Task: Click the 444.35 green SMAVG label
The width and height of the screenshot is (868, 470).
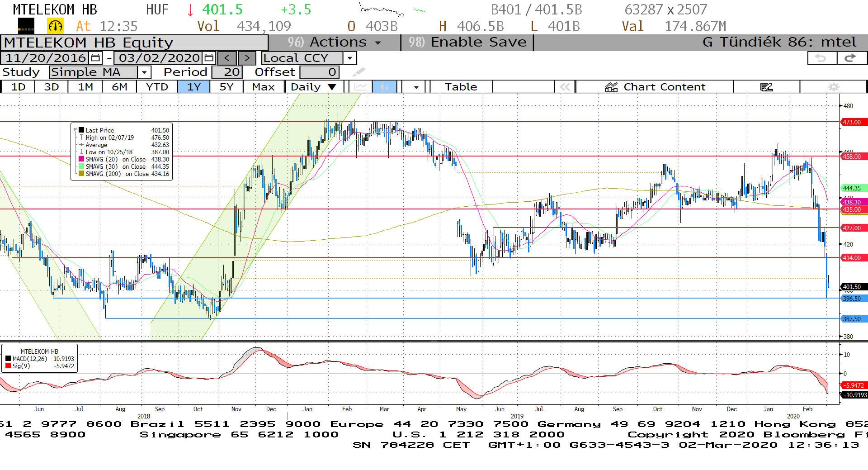Action: coord(854,188)
